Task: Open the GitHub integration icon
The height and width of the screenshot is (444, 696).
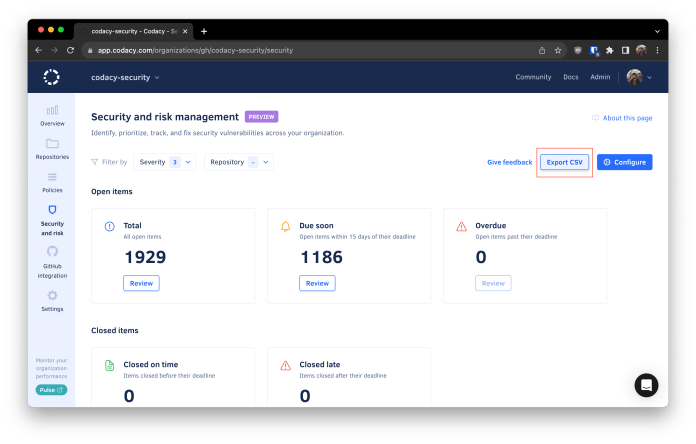Action: tap(52, 251)
